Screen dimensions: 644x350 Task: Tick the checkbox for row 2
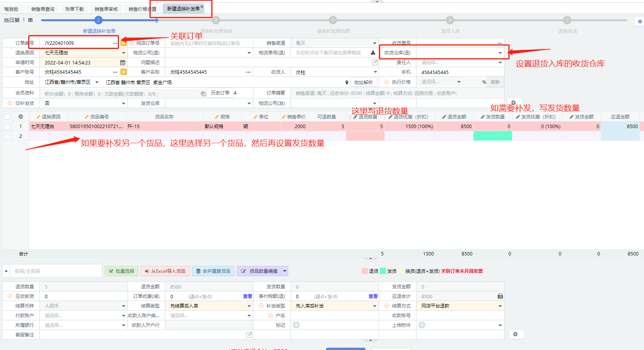click(7, 136)
